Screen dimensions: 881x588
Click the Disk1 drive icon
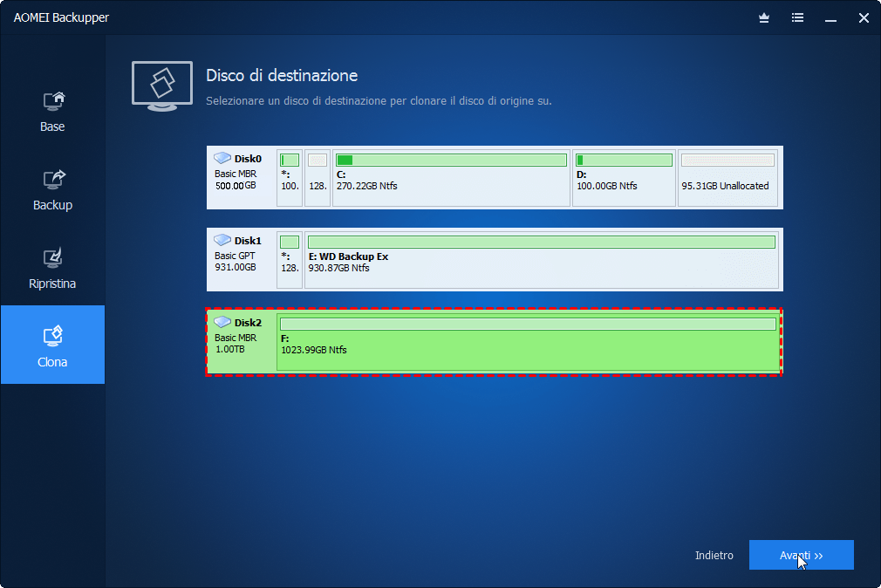click(x=222, y=240)
